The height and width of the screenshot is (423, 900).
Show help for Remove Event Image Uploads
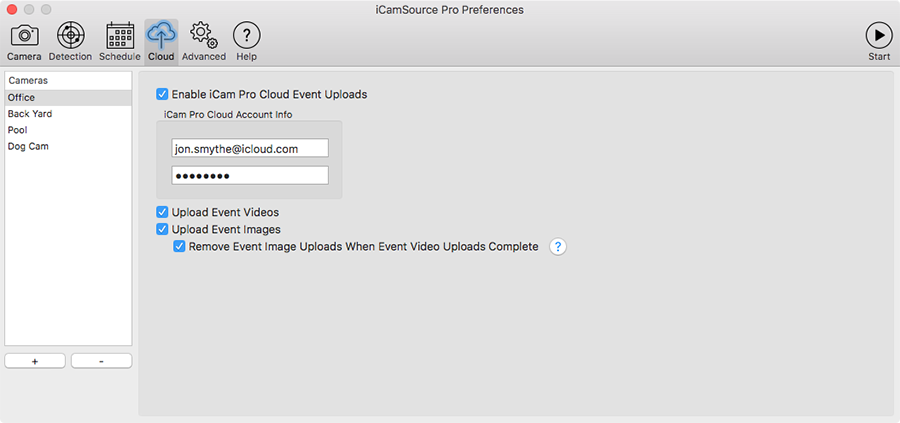pyautogui.click(x=558, y=247)
